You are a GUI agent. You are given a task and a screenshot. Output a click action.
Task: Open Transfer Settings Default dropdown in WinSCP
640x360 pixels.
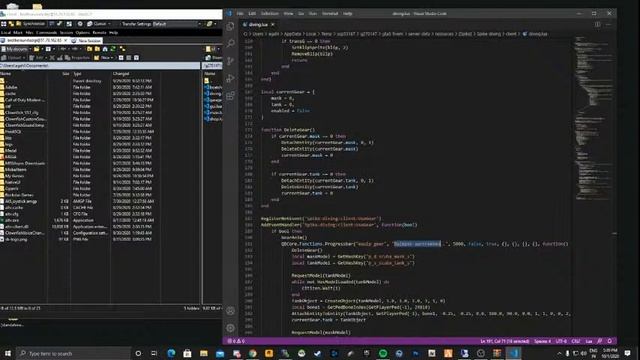point(177,24)
